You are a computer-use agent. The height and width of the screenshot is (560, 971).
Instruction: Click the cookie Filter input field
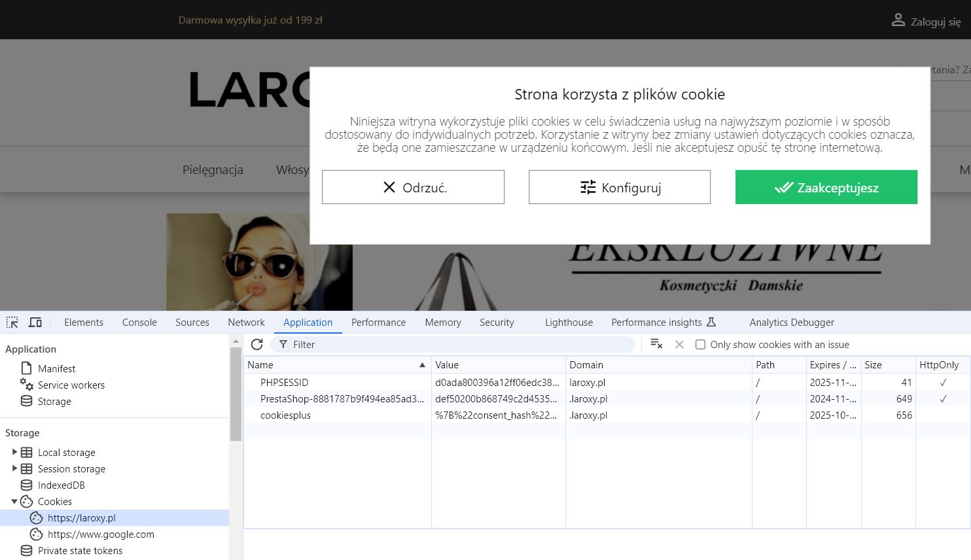[458, 345]
